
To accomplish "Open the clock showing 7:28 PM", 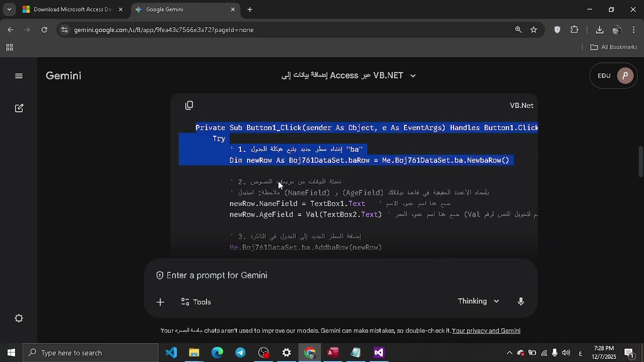I will 603,352.
